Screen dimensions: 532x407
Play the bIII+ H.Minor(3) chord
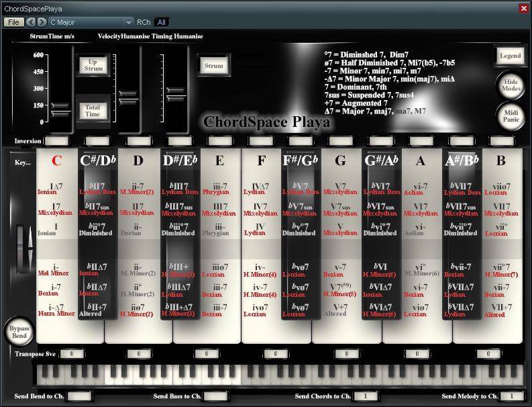(x=178, y=270)
